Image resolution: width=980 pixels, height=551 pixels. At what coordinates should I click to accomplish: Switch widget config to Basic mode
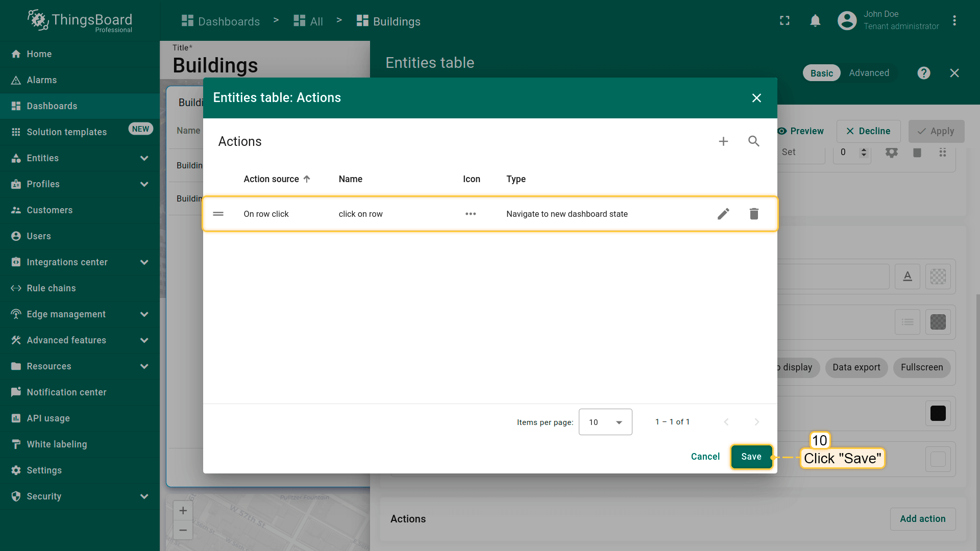point(821,73)
